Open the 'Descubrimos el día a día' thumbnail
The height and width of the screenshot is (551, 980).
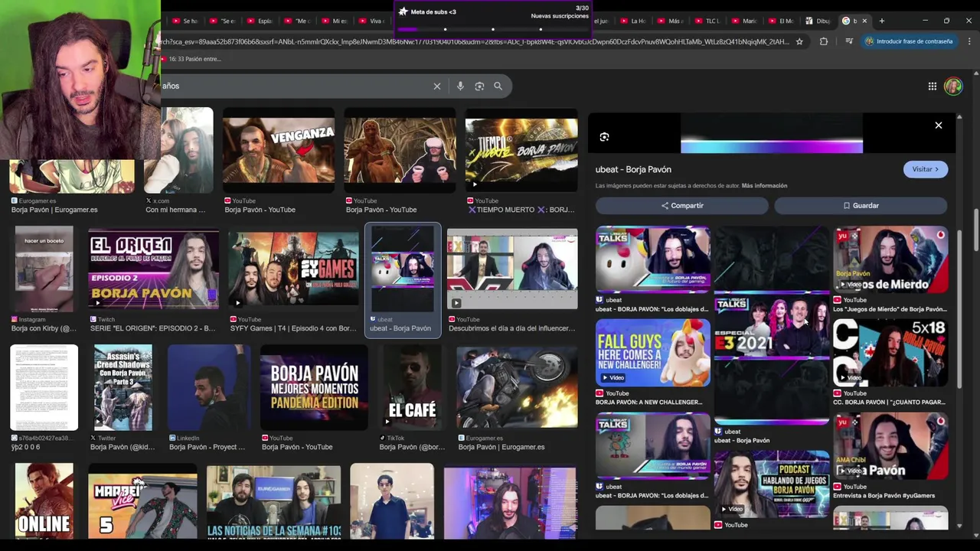pos(512,270)
